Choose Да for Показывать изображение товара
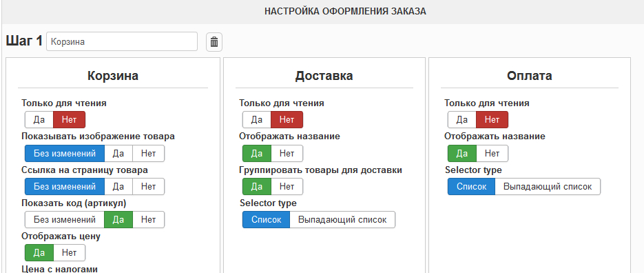This screenshot has width=644, height=273. pyautogui.click(x=118, y=153)
